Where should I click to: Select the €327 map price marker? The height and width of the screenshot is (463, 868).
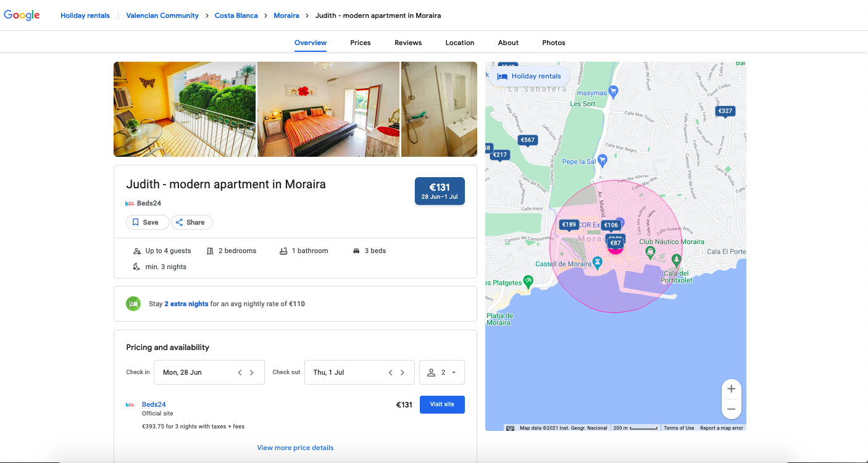pos(725,111)
